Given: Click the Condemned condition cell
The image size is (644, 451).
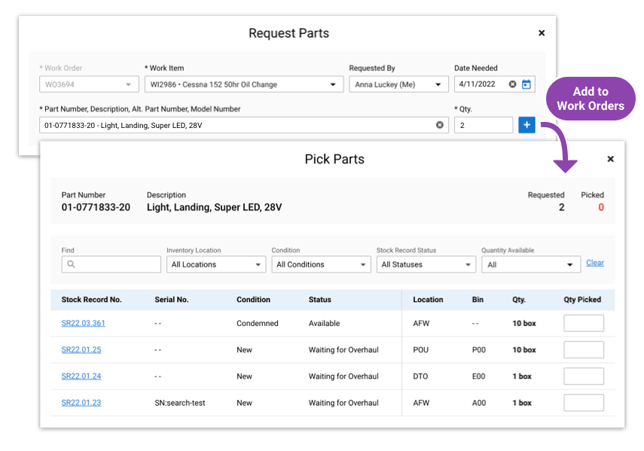Looking at the screenshot, I should pyautogui.click(x=258, y=323).
